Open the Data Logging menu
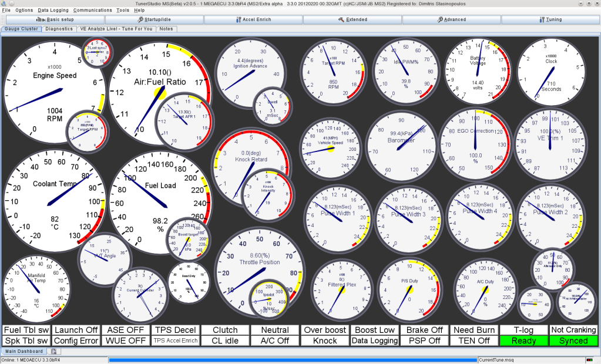601x364 pixels. tap(53, 11)
